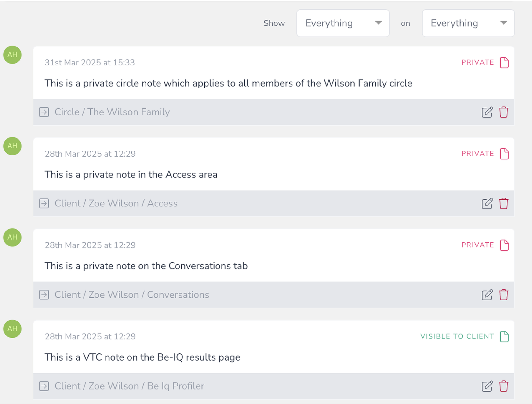The width and height of the screenshot is (532, 404).
Task: Click the green Visible to Client document icon
Action: [504, 336]
